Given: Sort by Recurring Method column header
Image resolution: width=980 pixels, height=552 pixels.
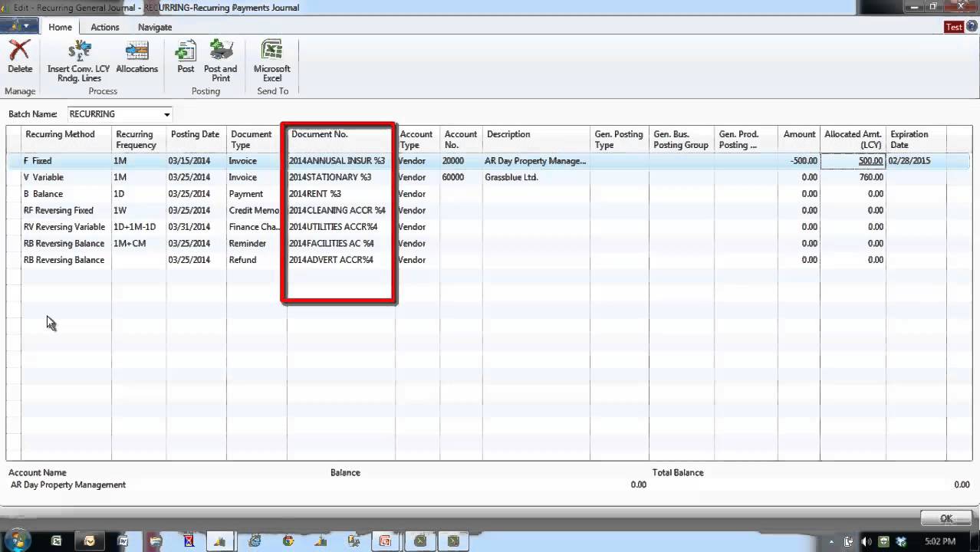Looking at the screenshot, I should pyautogui.click(x=60, y=134).
